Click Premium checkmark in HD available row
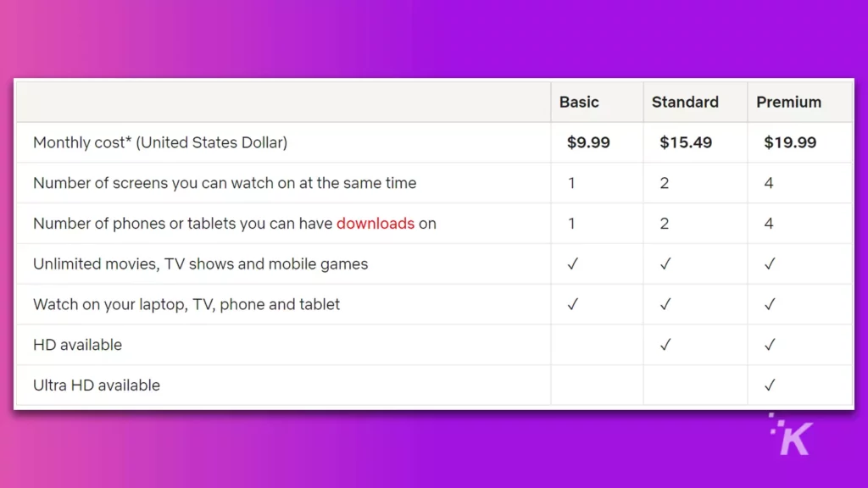The image size is (868, 488). tap(770, 345)
